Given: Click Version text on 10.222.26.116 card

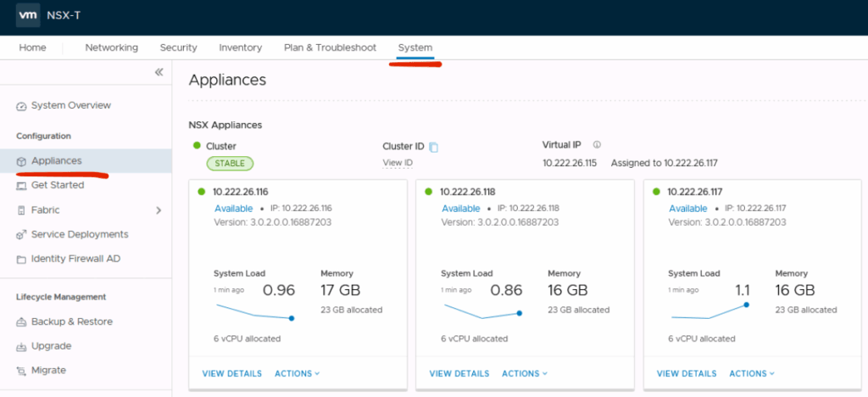Looking at the screenshot, I should (273, 222).
